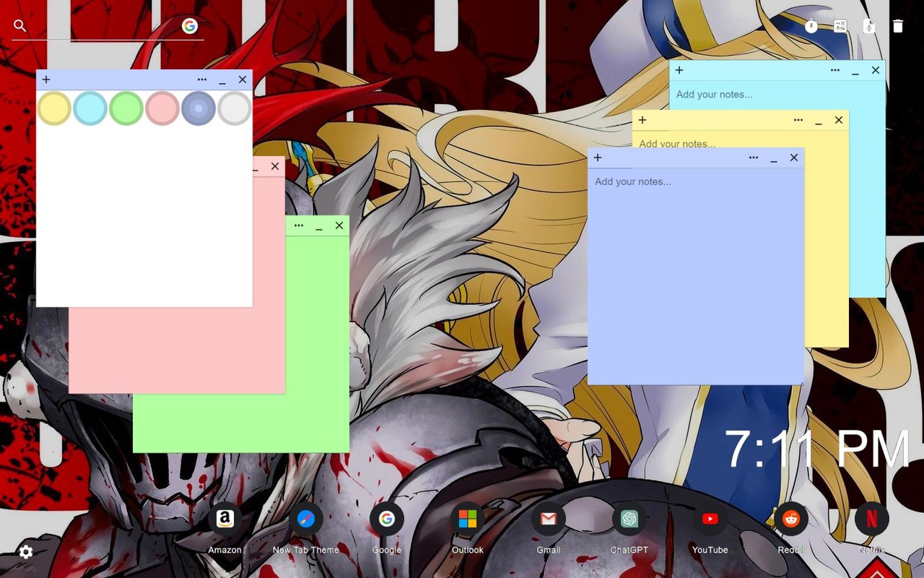The image size is (924, 578).
Task: Minimize the blue note
Action: [x=774, y=159]
